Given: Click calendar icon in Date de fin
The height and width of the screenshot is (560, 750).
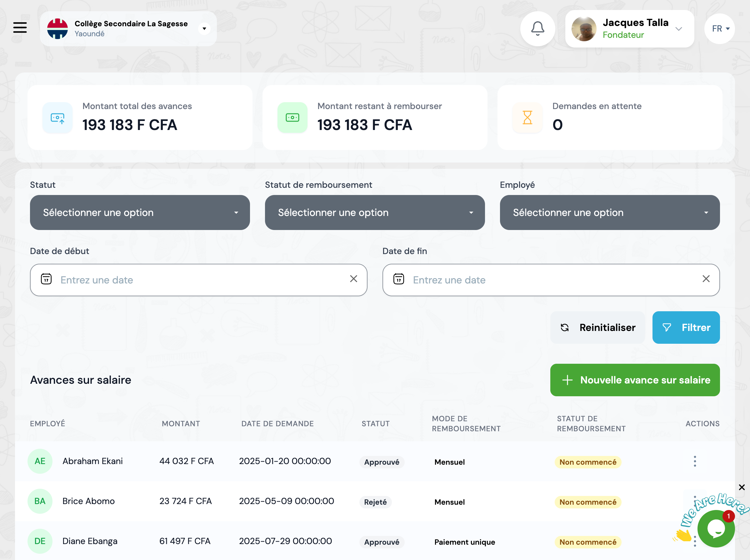Looking at the screenshot, I should (399, 279).
